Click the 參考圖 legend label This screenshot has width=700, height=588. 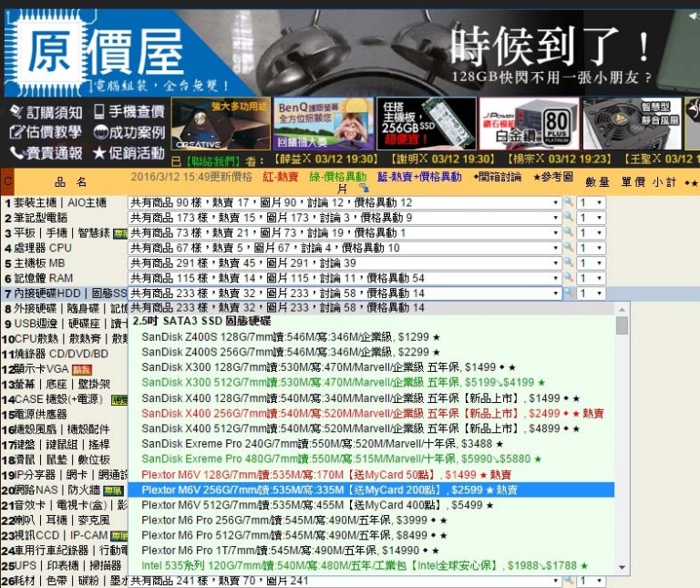[552, 177]
